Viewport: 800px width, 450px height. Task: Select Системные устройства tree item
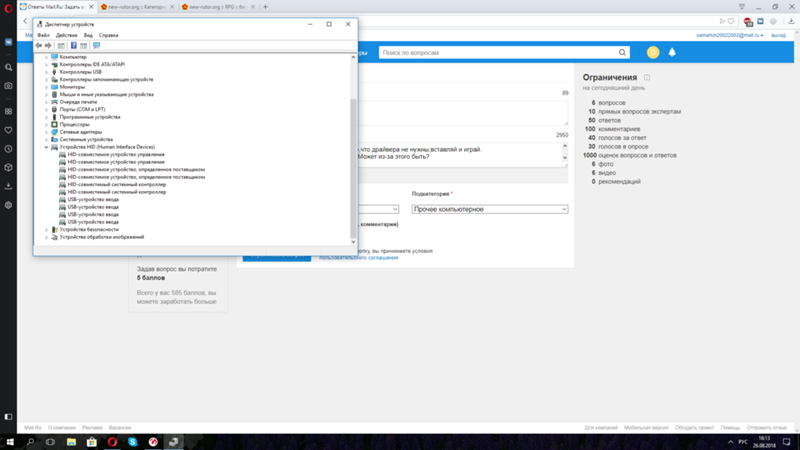(86, 139)
